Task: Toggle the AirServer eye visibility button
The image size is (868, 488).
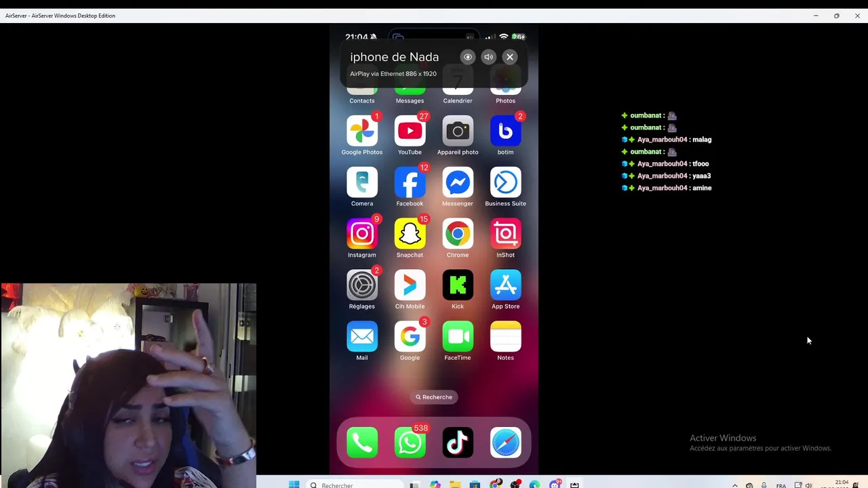Action: point(467,57)
